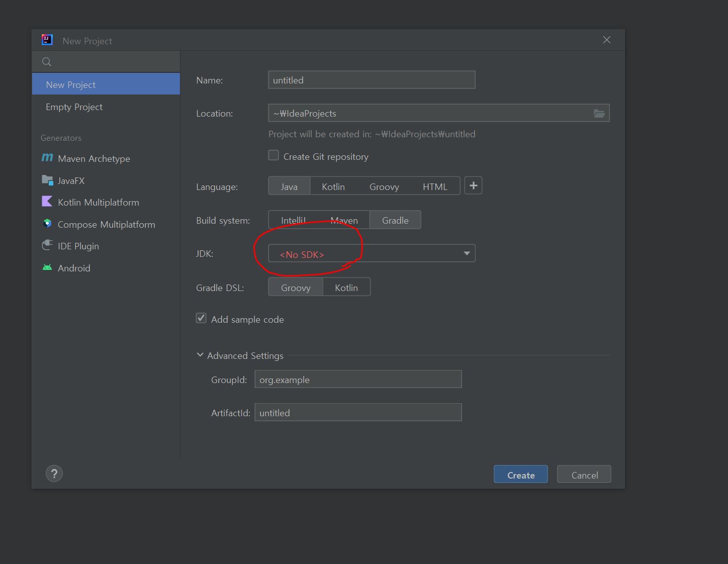Open the Compose Multiplatform generator

point(106,224)
